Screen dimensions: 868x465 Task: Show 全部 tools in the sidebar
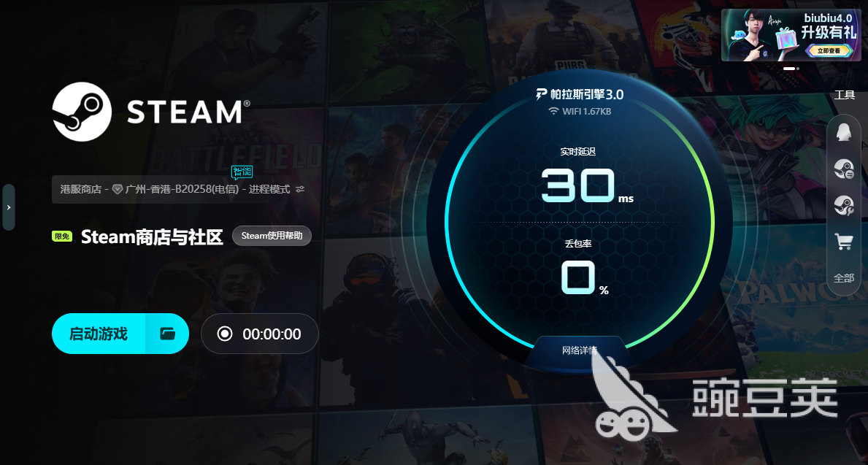pos(844,278)
